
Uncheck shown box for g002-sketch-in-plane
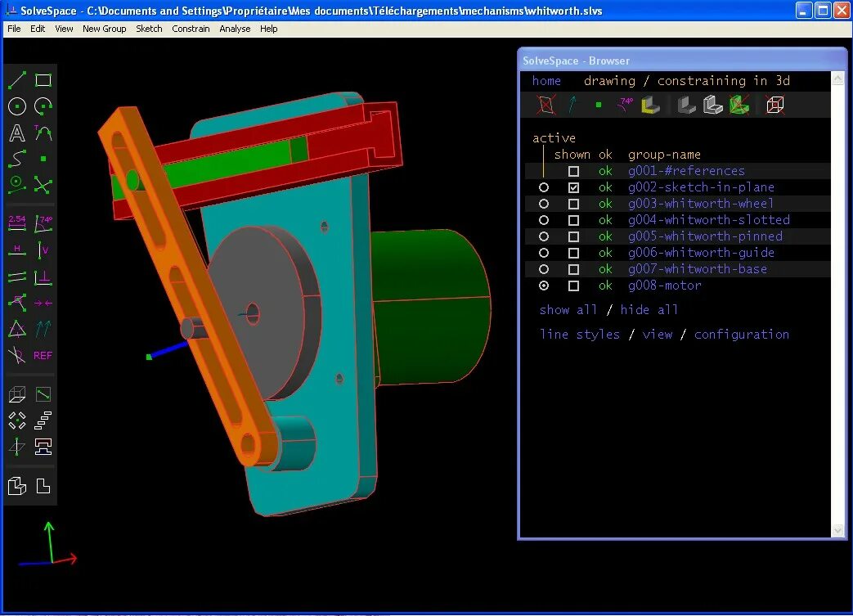573,187
